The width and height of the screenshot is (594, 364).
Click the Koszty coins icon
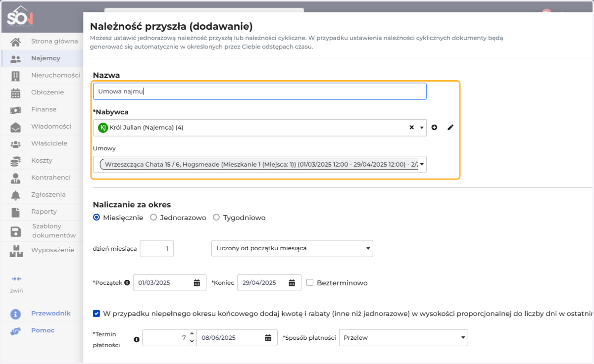point(16,161)
